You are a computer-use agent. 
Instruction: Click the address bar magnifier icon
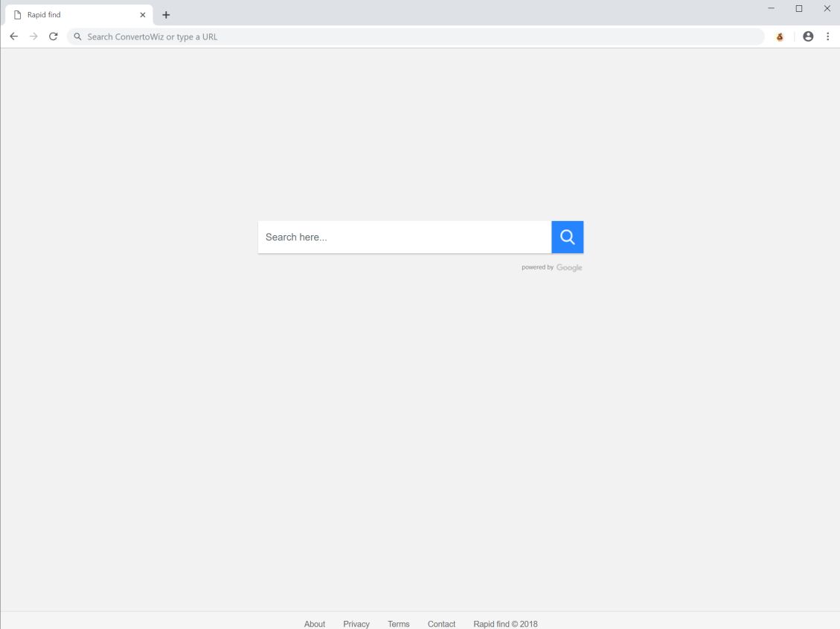pos(77,36)
